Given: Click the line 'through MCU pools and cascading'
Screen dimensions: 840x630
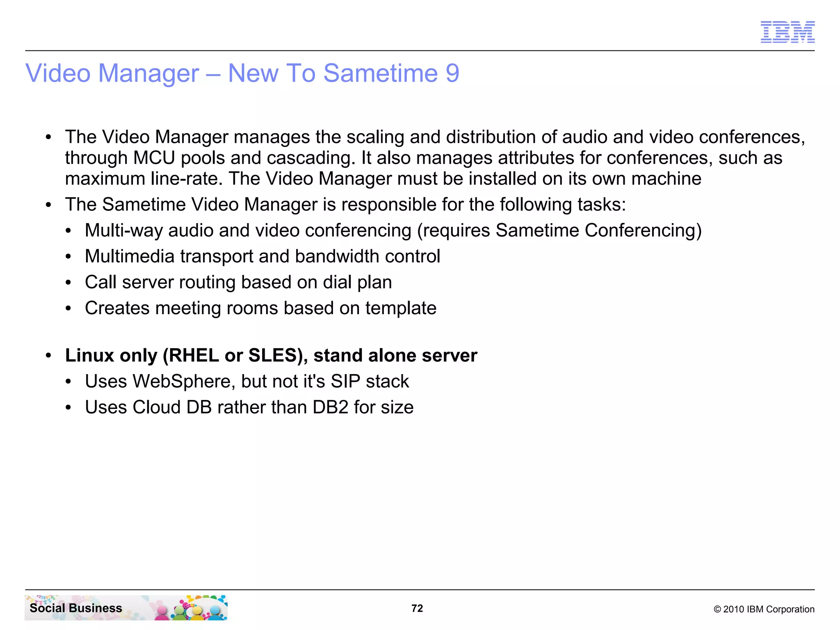Looking at the screenshot, I should (424, 158).
